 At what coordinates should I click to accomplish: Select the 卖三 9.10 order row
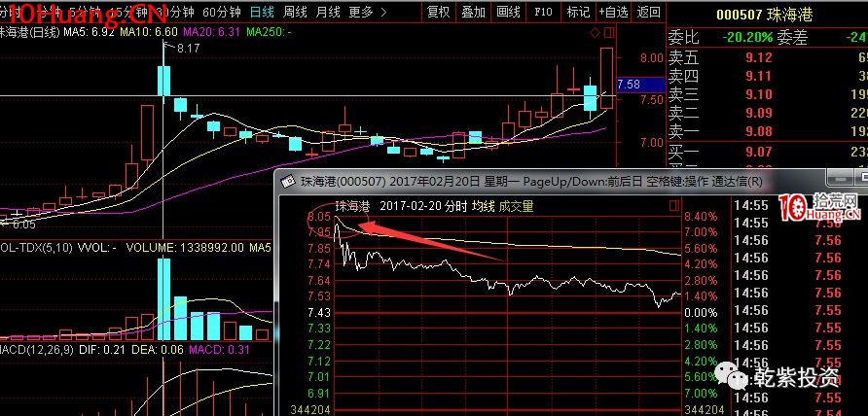click(x=768, y=94)
